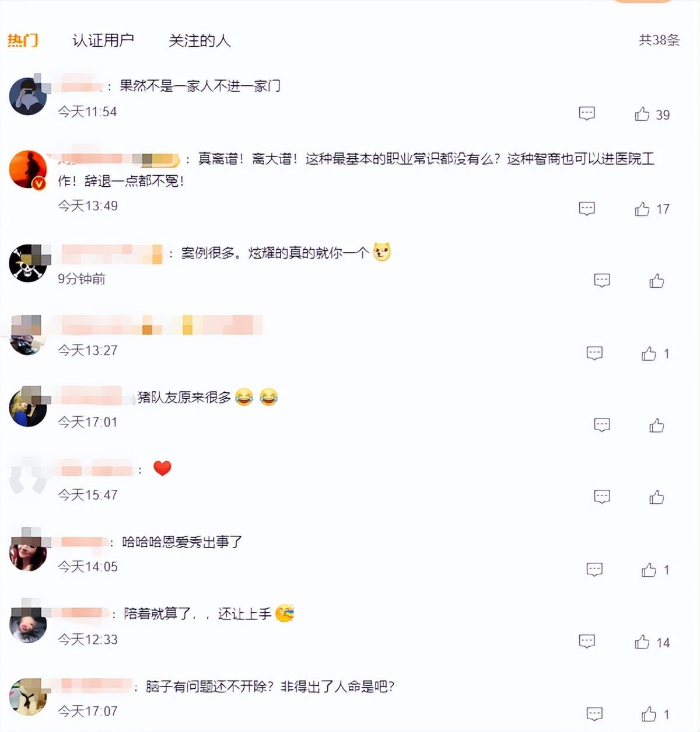This screenshot has height=732, width=700.
Task: Open avatar of the 今天14:05 commenter
Action: pyautogui.click(x=28, y=552)
